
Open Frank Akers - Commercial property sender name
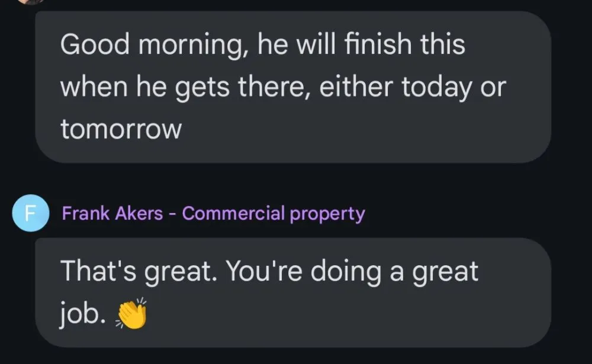click(213, 213)
